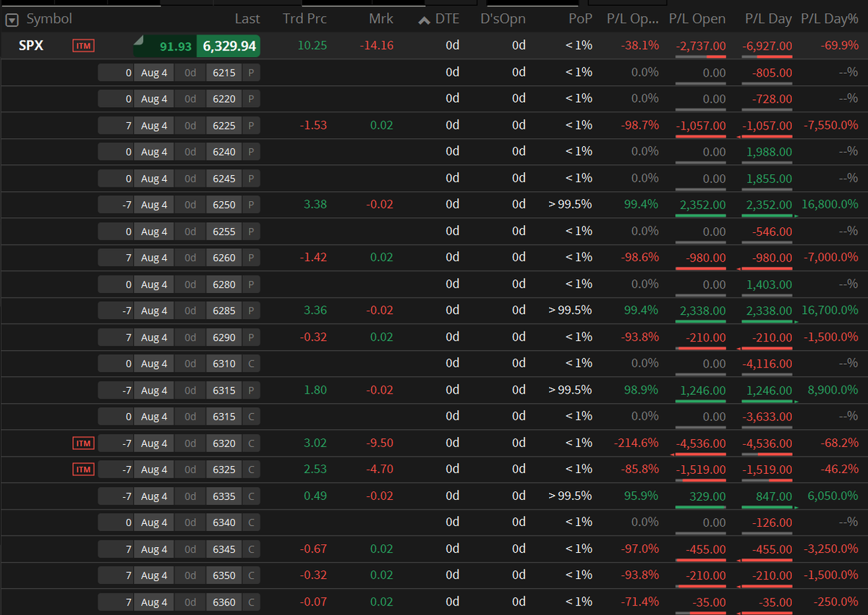Click the > 99.5% PoP on the 6335 call row
Image resolution: width=868 pixels, height=615 pixels.
(x=571, y=496)
